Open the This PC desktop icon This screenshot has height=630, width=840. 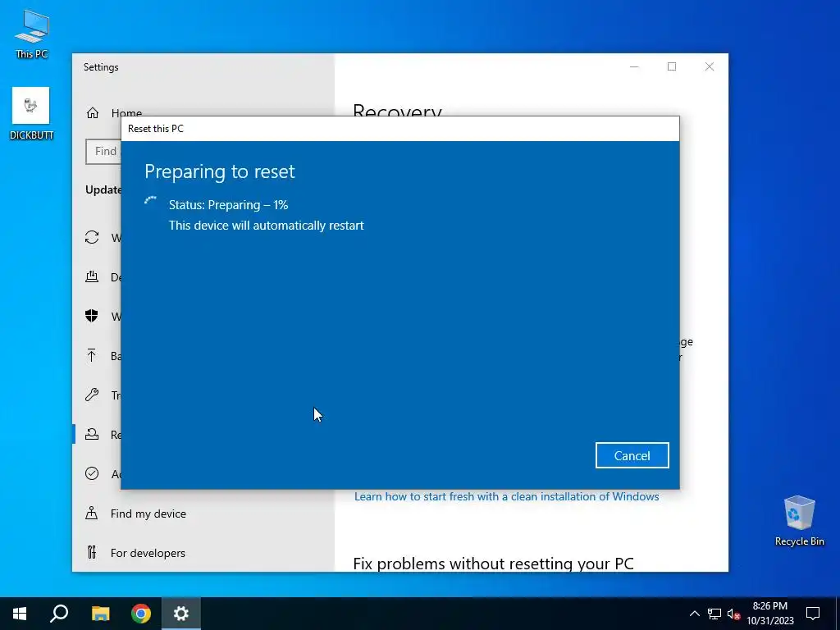pyautogui.click(x=32, y=34)
